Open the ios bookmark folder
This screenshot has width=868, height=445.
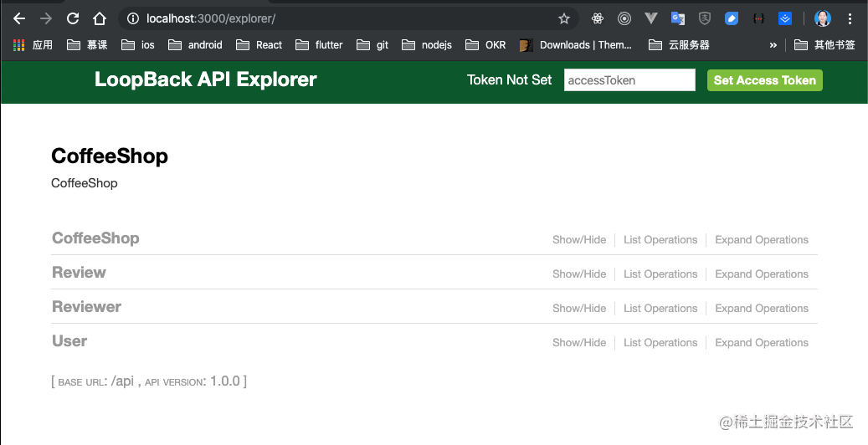(x=138, y=45)
